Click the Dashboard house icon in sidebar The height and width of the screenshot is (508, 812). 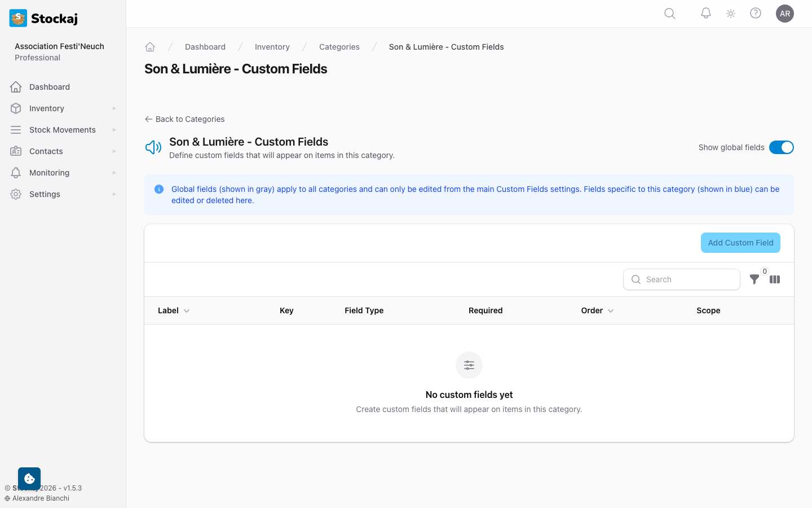coord(16,87)
